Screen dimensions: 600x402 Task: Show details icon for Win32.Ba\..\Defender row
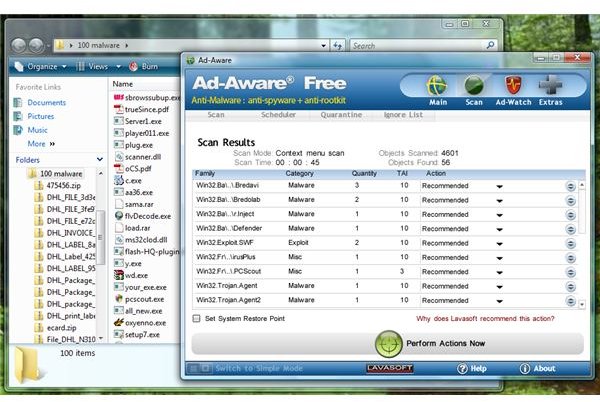pos(570,229)
